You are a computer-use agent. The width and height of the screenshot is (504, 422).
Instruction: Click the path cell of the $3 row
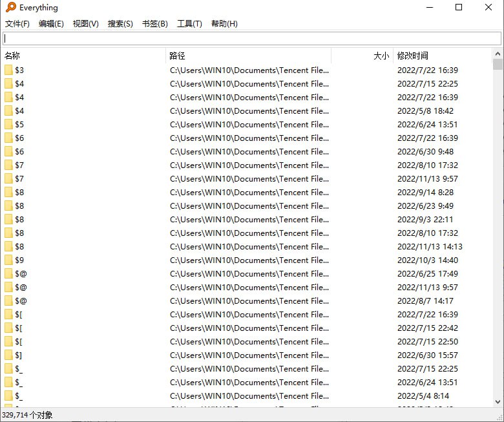tap(249, 70)
